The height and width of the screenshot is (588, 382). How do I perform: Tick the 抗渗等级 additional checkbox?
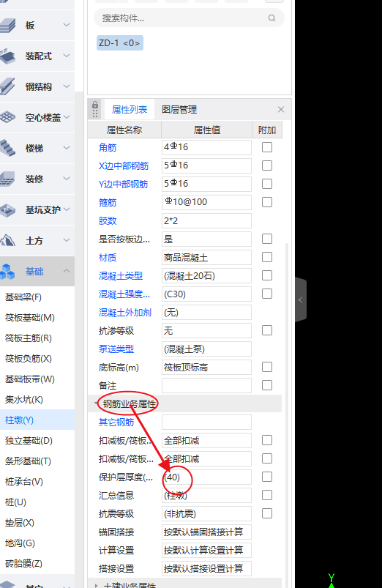coord(267,330)
